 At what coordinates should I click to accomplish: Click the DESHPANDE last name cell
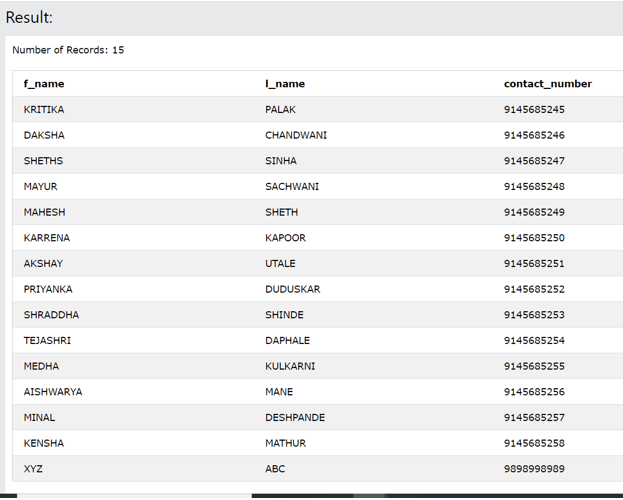(x=295, y=417)
